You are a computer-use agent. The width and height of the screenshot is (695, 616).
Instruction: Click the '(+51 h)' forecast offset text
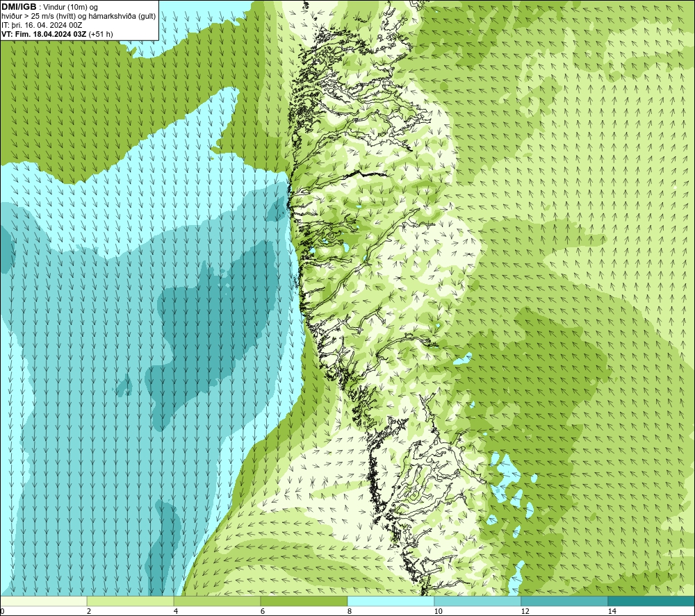pos(101,34)
